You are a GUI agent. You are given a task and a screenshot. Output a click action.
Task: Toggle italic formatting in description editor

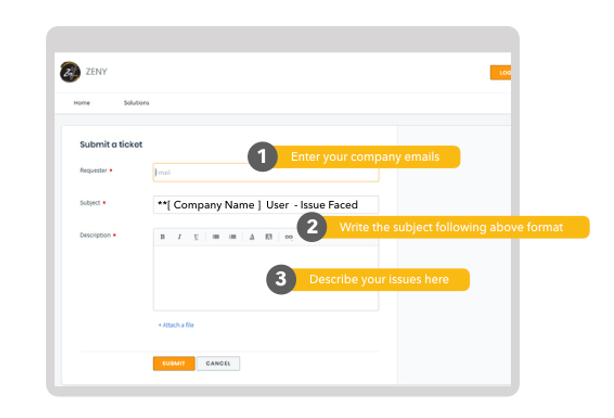179,236
